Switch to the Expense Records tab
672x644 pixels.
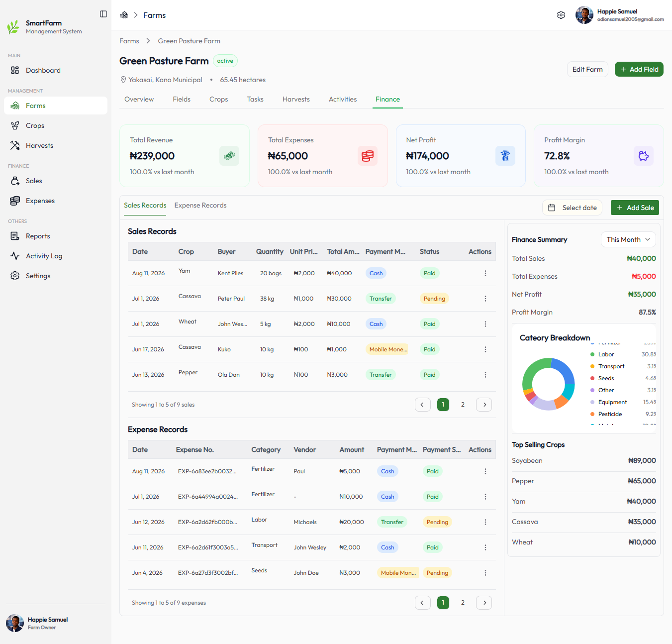[x=200, y=205]
